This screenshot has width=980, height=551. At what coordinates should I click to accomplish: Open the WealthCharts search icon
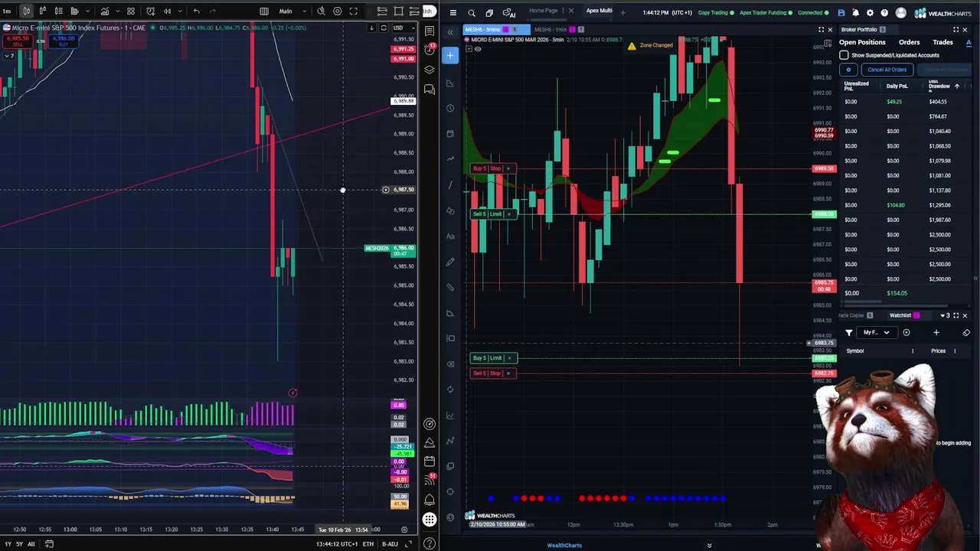[472, 13]
